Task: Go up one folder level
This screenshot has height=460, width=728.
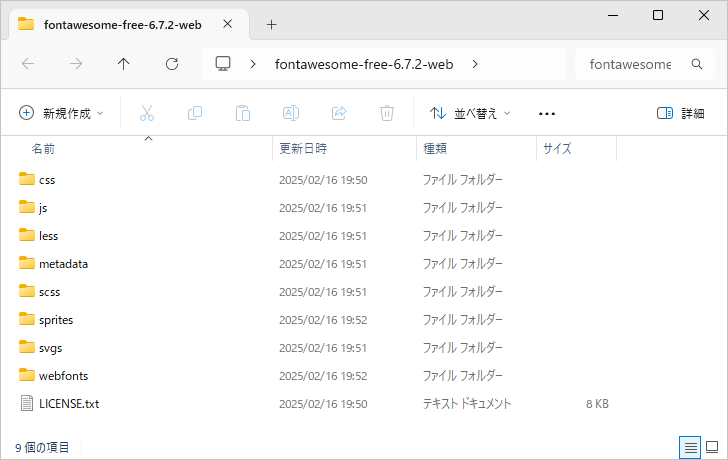Action: coord(124,64)
